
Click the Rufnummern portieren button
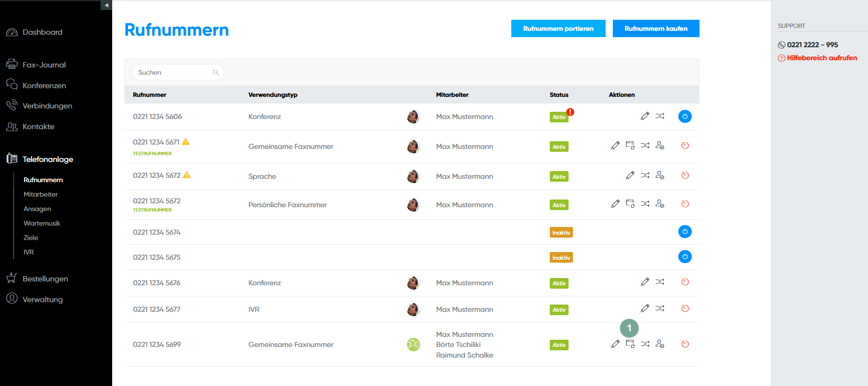click(558, 28)
